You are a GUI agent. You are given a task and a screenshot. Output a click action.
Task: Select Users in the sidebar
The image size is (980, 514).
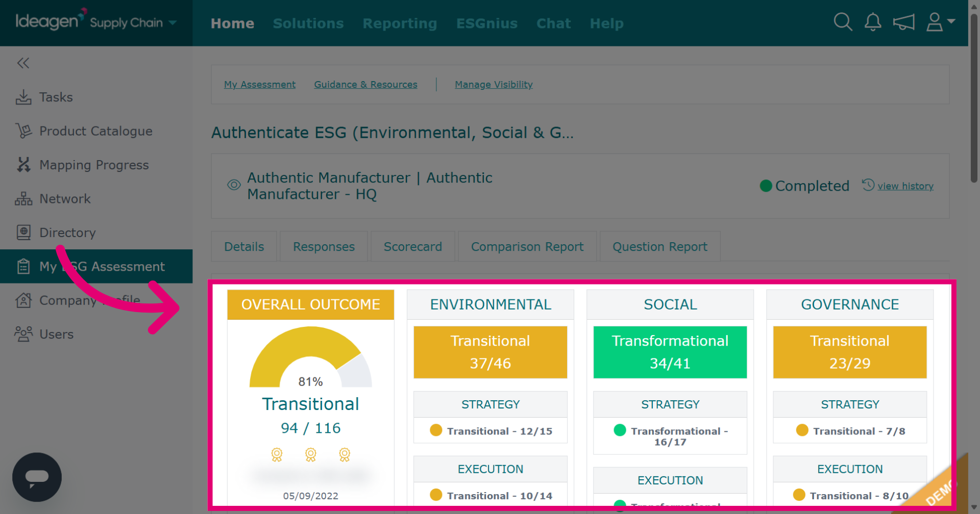[x=96, y=334]
